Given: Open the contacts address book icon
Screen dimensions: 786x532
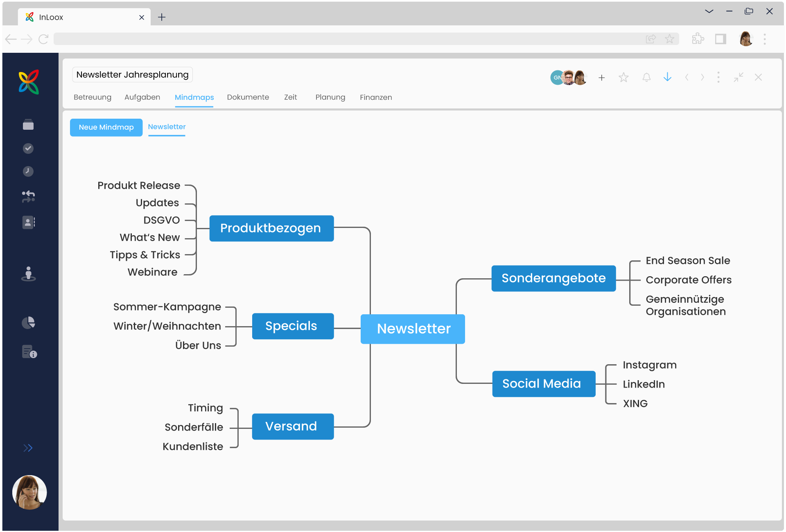Looking at the screenshot, I should (28, 222).
